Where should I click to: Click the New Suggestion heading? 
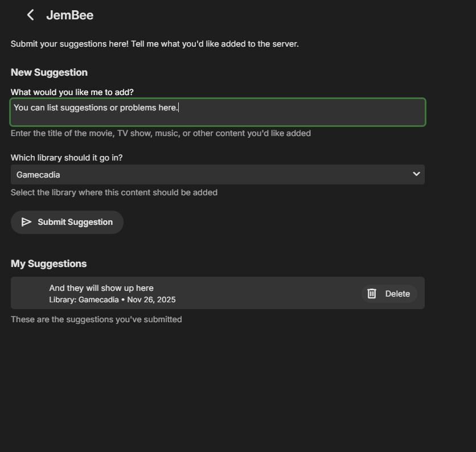point(49,72)
